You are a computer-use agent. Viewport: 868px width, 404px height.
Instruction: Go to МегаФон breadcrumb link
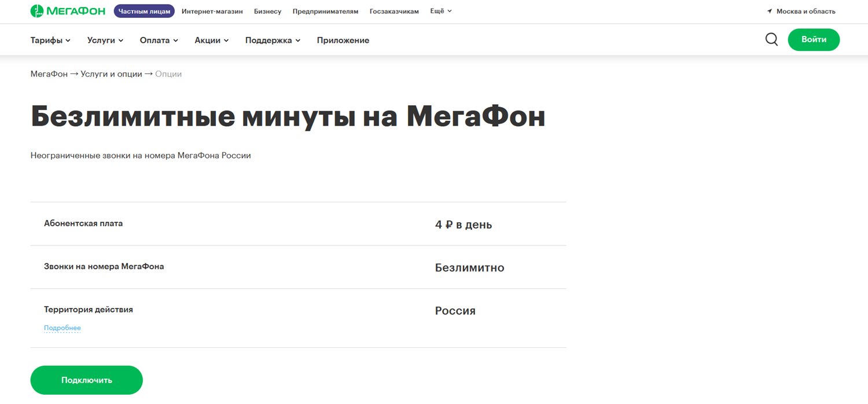[x=49, y=74]
